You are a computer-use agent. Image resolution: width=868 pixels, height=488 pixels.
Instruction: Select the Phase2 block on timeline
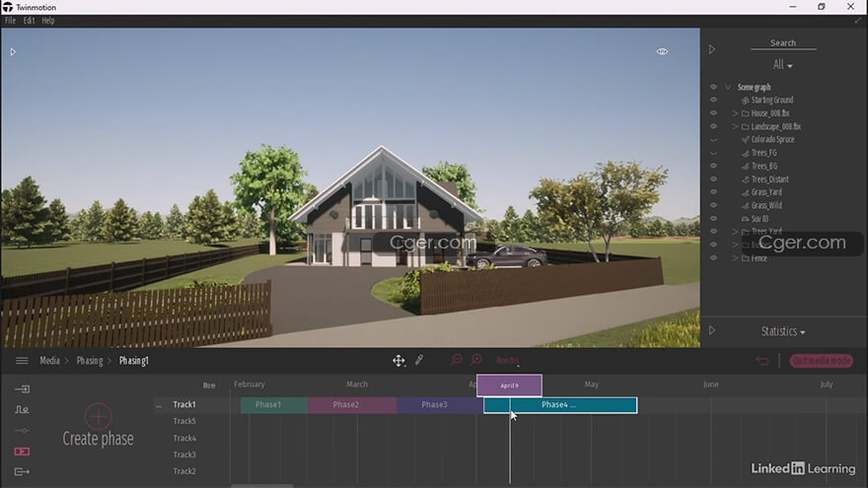point(352,405)
